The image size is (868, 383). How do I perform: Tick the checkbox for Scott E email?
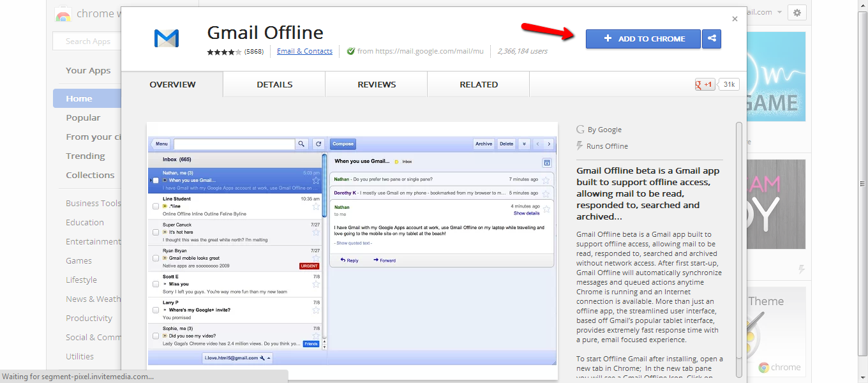[x=156, y=284]
